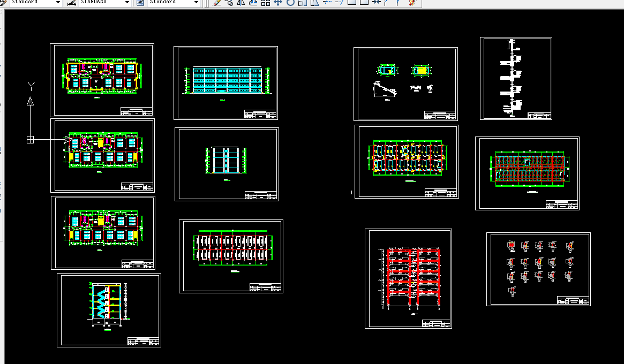Viewport: 624px width, 364px height.
Task: Select the Mirror tool
Action: pyautogui.click(x=241, y=2)
